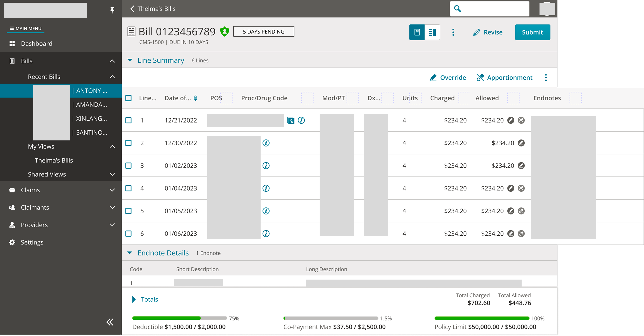Image resolution: width=644 pixels, height=336 pixels.
Task: Toggle select-all checkbox in table header
Action: click(x=129, y=98)
